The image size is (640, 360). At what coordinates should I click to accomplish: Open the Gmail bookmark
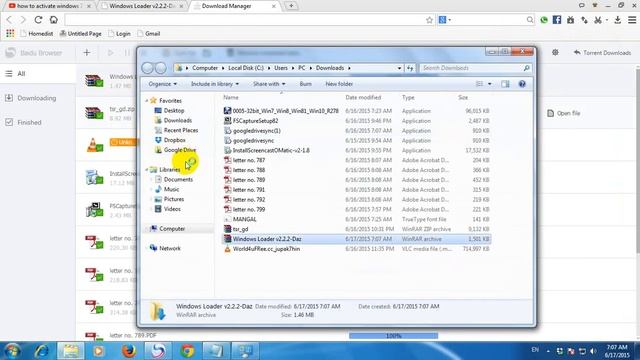pyautogui.click(x=149, y=33)
